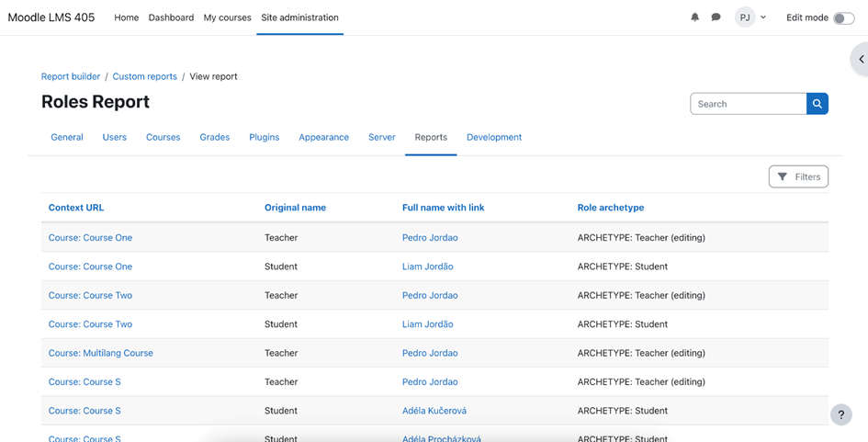The width and height of the screenshot is (868, 442).
Task: Open the messaging speech bubble icon
Action: (x=716, y=17)
